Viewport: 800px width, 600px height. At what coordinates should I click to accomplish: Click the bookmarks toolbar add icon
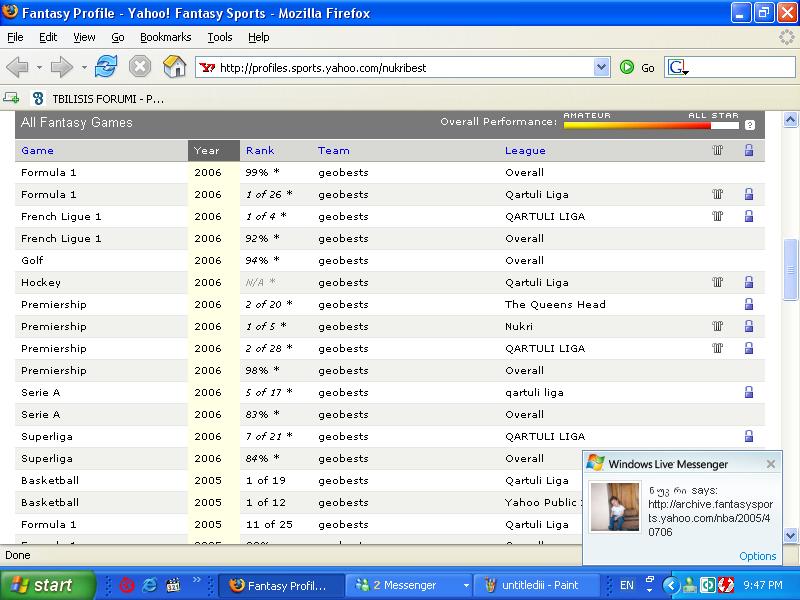pyautogui.click(x=11, y=98)
